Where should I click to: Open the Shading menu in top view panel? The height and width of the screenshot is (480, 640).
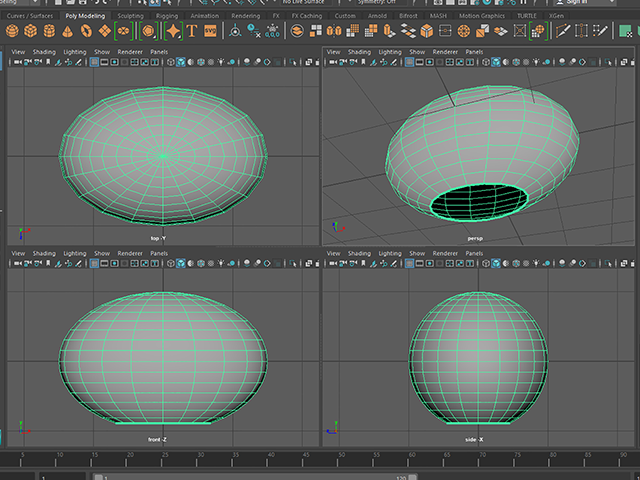pos(44,52)
